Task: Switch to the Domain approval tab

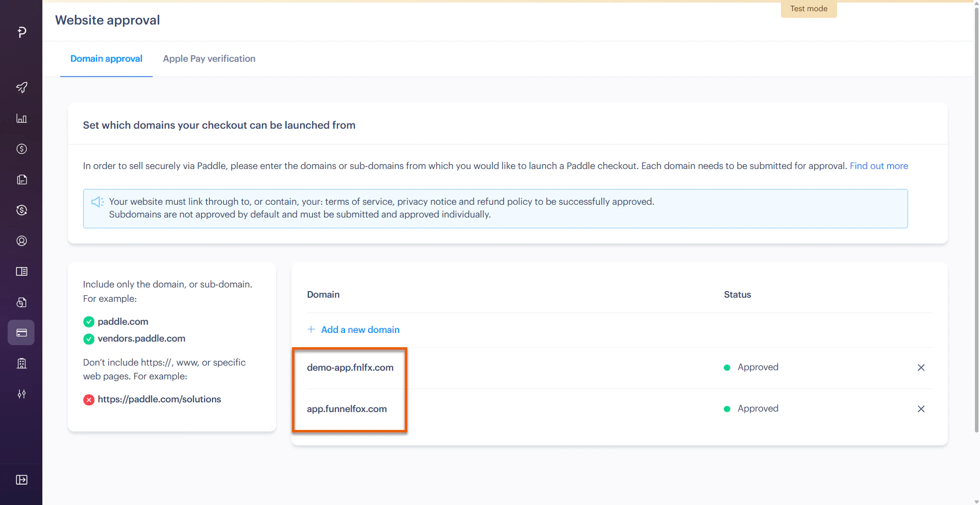Action: (x=106, y=59)
